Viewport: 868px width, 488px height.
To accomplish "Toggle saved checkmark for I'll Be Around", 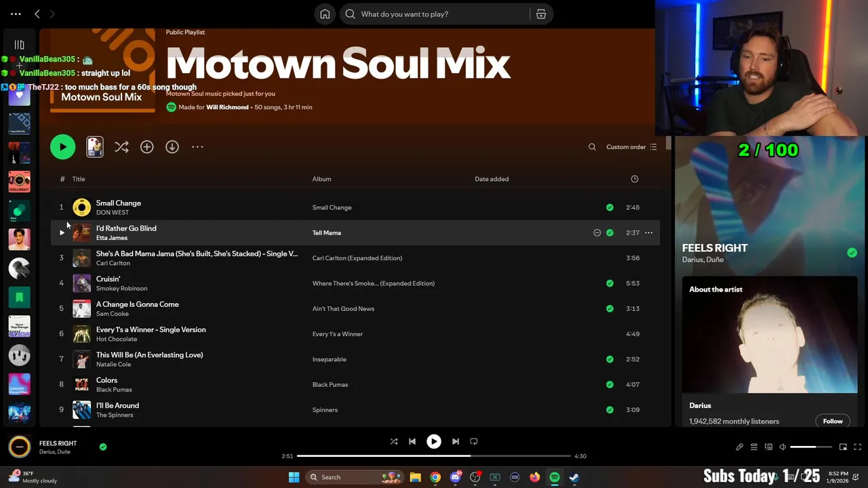I will click(610, 409).
